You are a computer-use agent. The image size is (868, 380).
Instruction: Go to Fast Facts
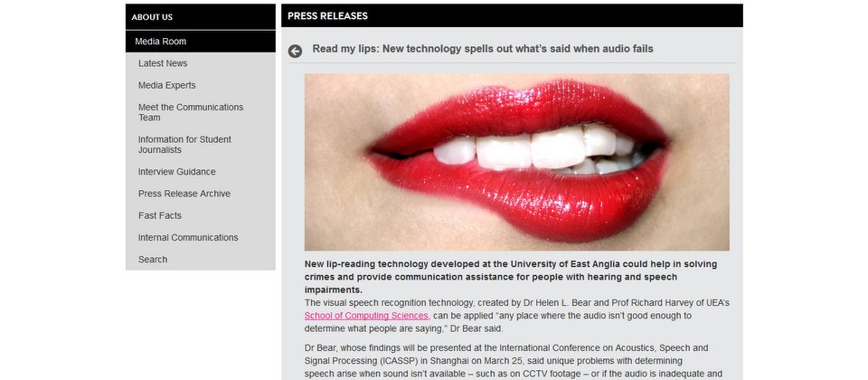[x=160, y=215]
